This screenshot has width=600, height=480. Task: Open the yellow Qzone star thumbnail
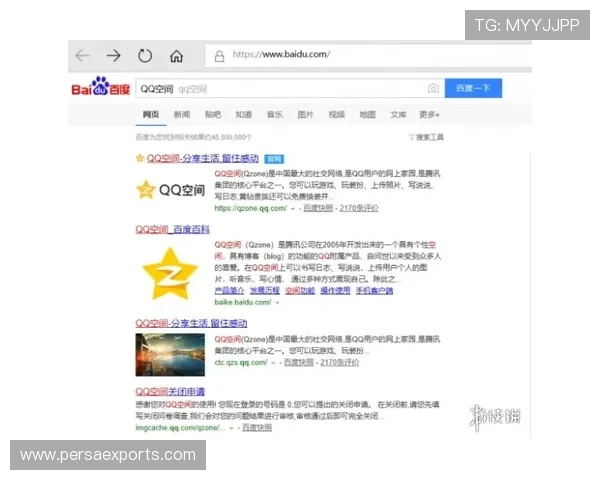click(x=170, y=273)
